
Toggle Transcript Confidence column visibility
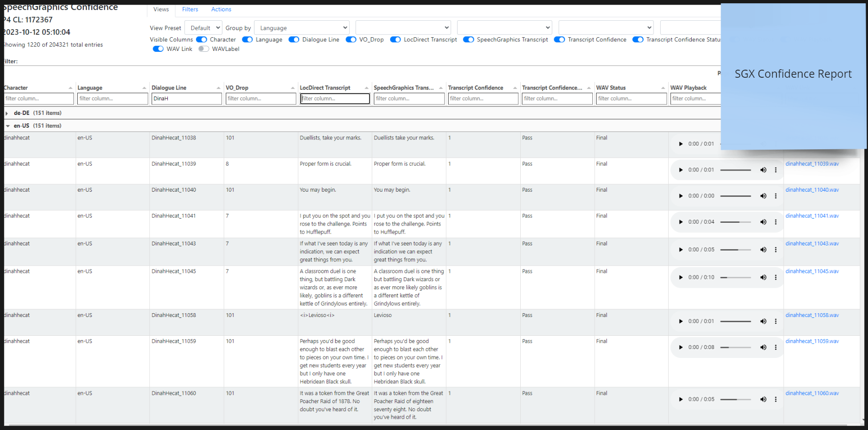559,40
